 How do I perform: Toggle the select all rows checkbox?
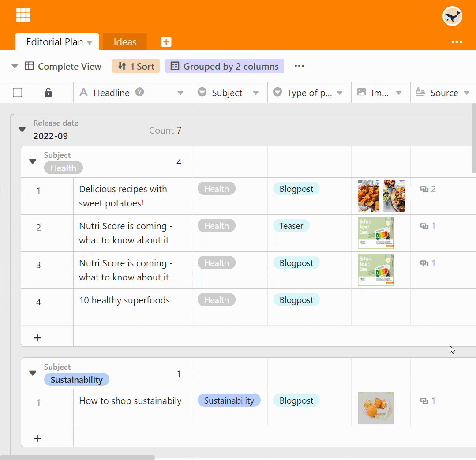[18, 93]
